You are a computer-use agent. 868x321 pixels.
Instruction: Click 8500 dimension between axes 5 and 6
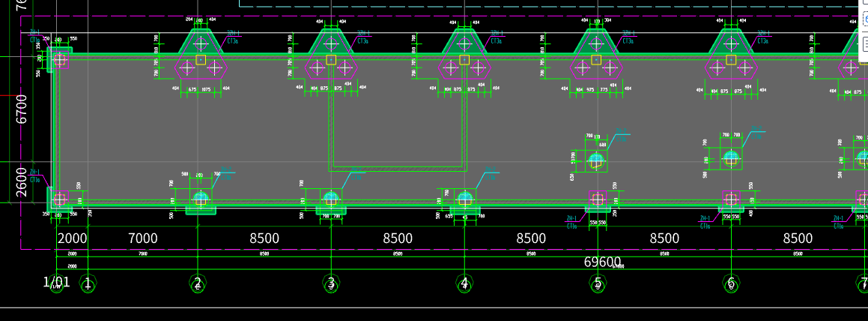pos(664,238)
